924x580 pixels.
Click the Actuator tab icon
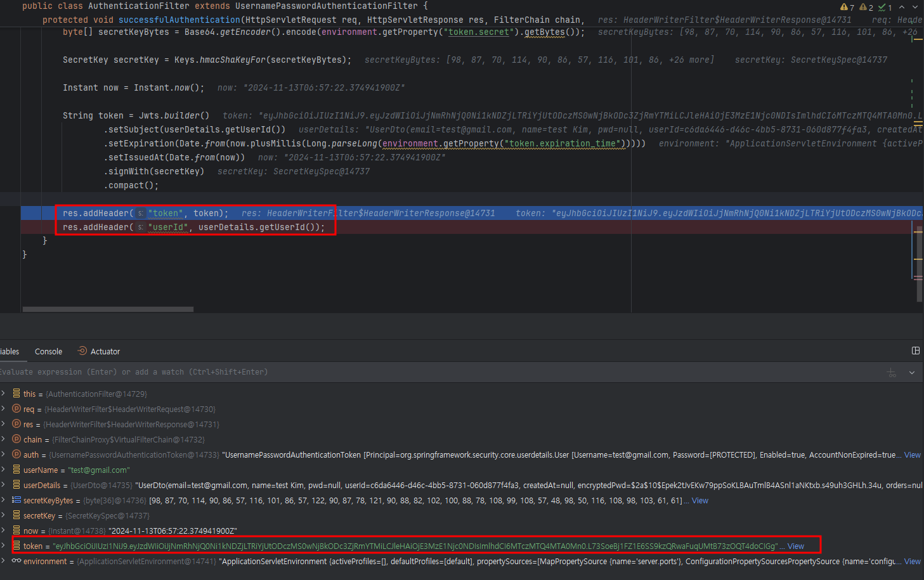[82, 351]
